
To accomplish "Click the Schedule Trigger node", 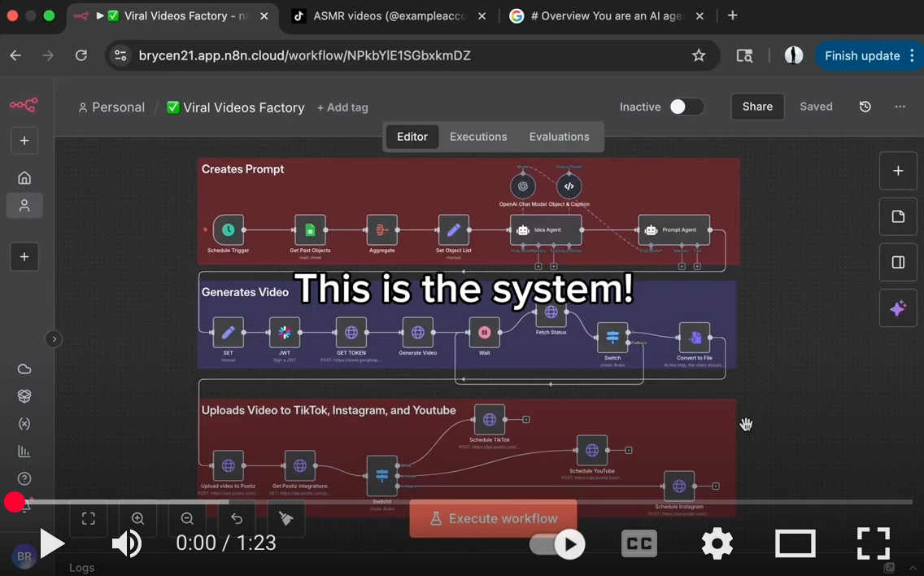I will pos(229,230).
